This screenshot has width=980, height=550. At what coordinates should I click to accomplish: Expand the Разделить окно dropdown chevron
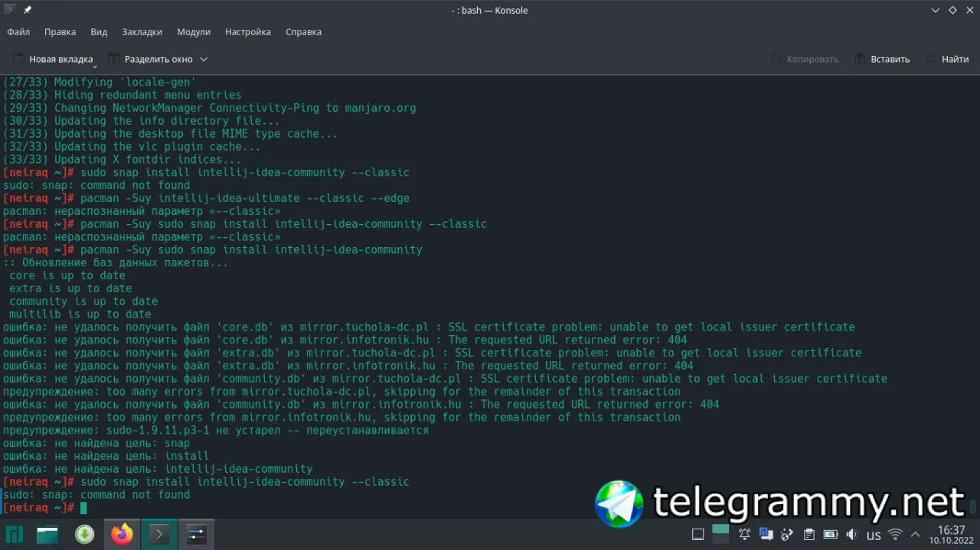click(204, 59)
